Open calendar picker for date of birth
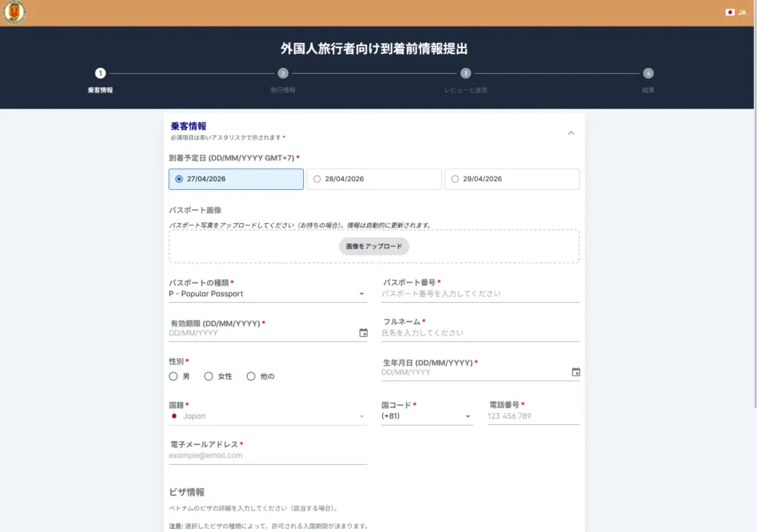757x532 pixels. [x=576, y=372]
